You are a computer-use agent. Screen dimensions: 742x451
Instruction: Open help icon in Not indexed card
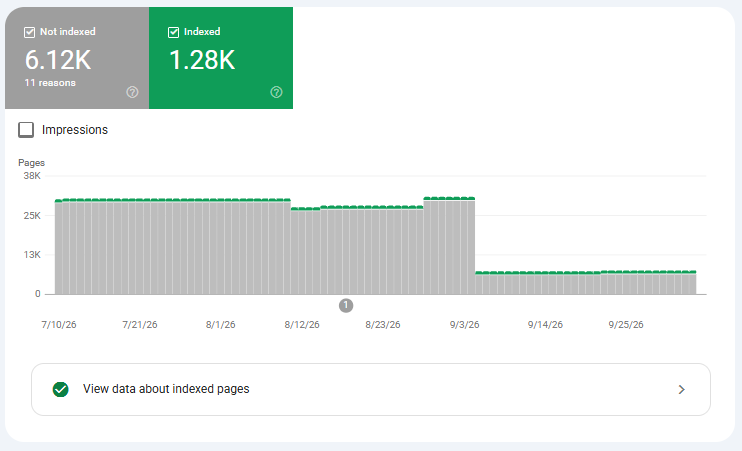[x=132, y=92]
